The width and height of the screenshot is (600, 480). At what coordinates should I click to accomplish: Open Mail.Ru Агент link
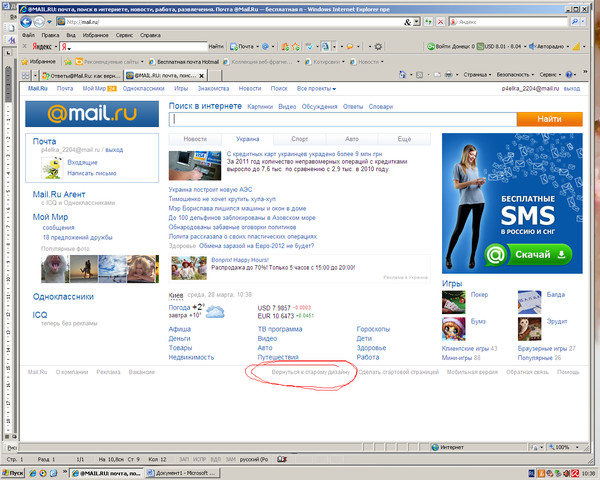(59, 194)
